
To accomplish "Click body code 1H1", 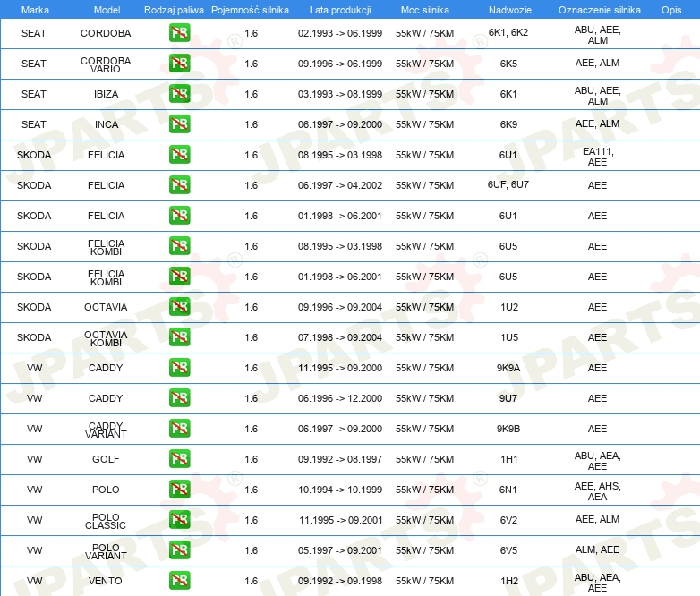I will 509,459.
